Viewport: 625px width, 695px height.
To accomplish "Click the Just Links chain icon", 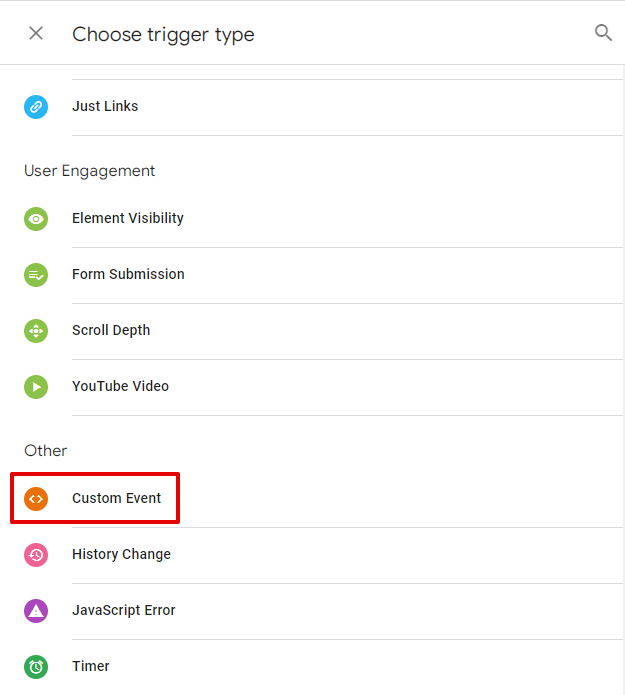I will coord(36,106).
